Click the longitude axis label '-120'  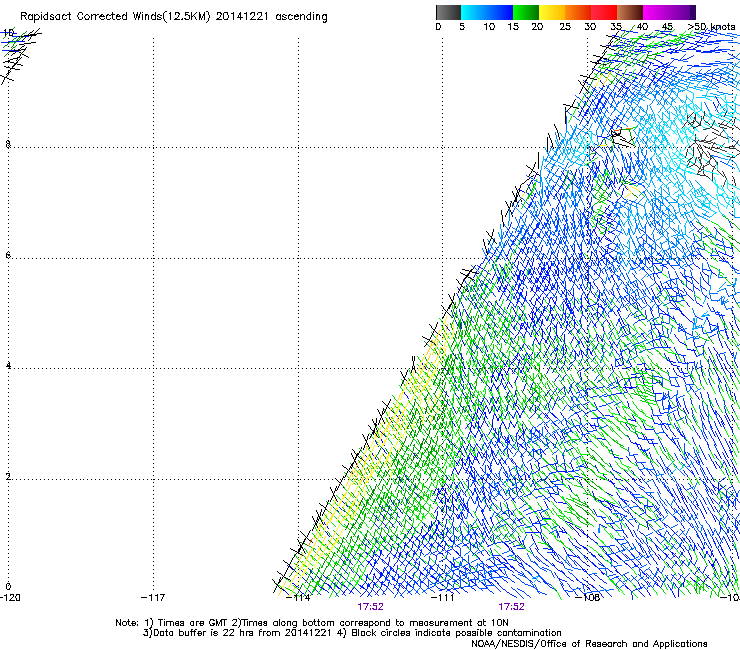(10, 598)
